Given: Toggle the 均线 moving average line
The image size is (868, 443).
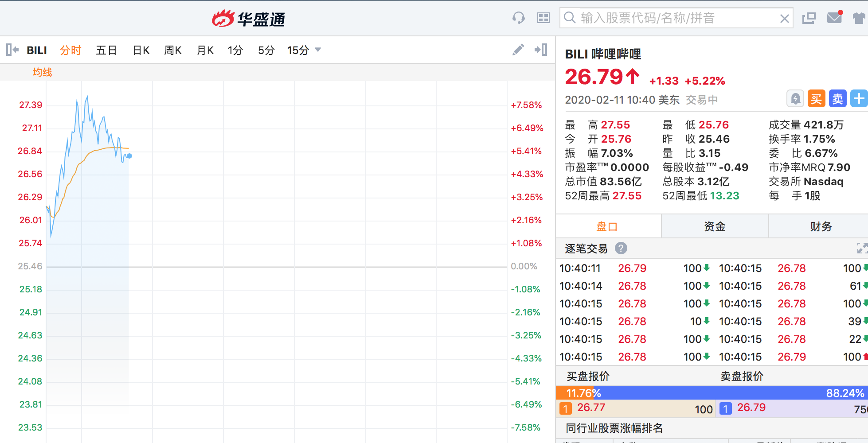Looking at the screenshot, I should pyautogui.click(x=42, y=72).
